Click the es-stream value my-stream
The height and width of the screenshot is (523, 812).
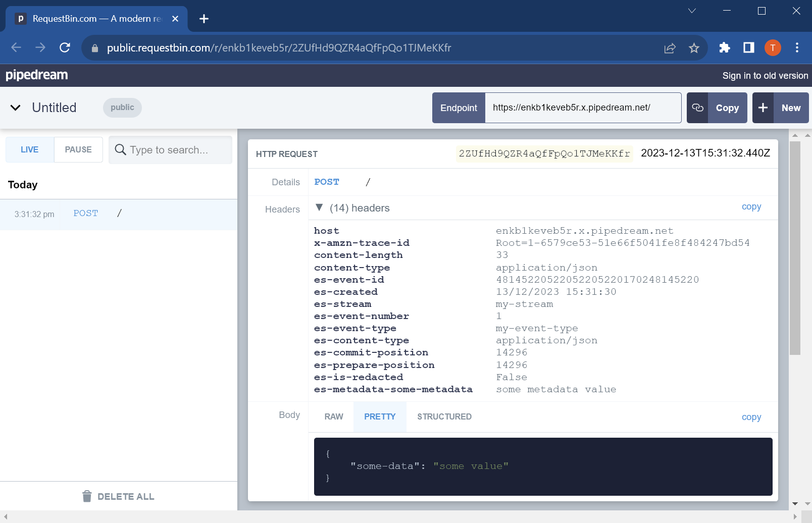click(524, 304)
